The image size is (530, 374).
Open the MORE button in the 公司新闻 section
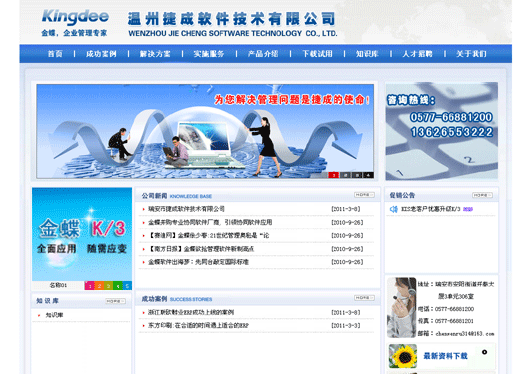click(364, 195)
